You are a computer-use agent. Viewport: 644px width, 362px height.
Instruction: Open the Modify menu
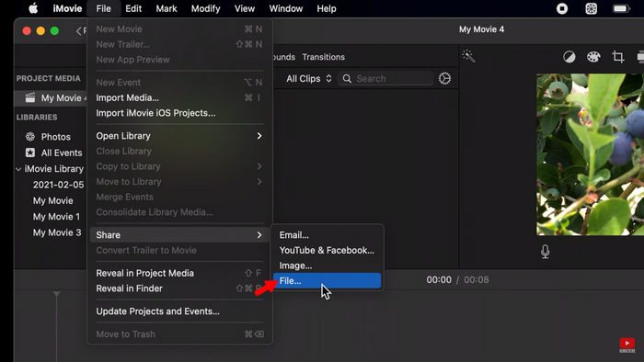click(205, 8)
